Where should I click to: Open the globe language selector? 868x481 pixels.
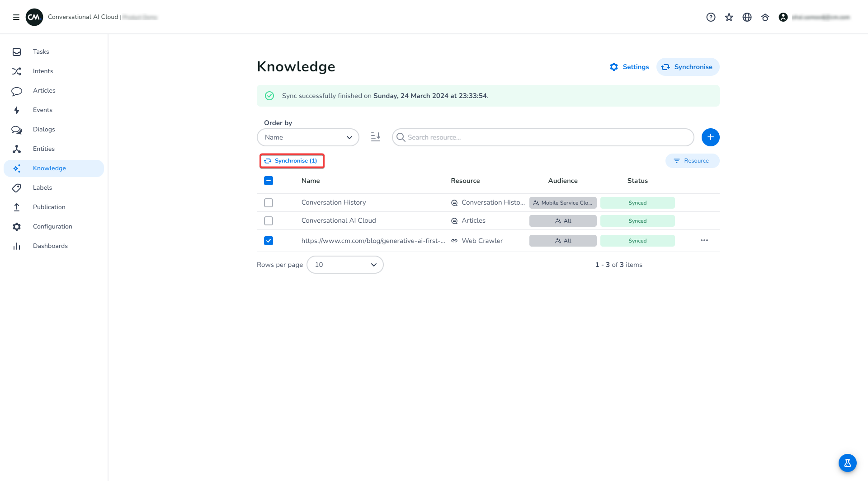point(747,17)
